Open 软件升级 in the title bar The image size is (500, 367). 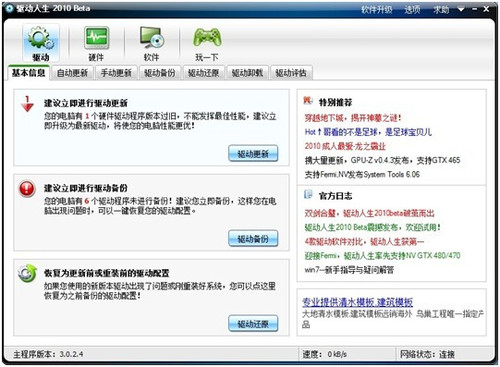point(377,9)
